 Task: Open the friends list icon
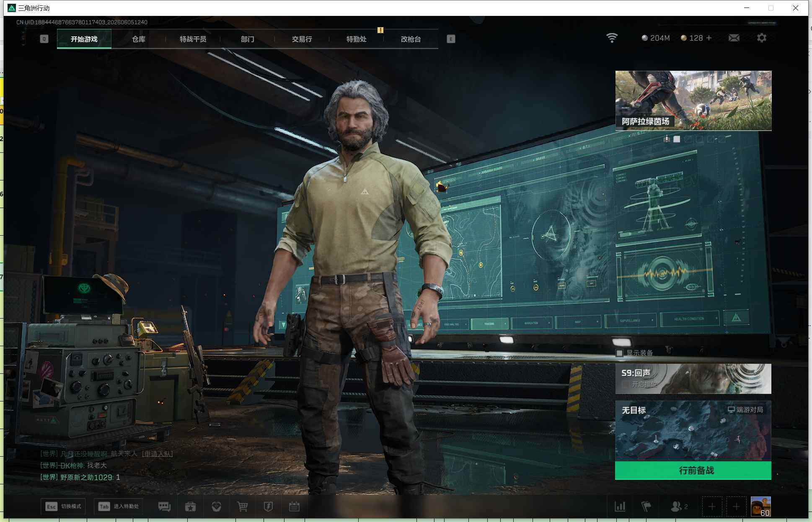tap(679, 507)
